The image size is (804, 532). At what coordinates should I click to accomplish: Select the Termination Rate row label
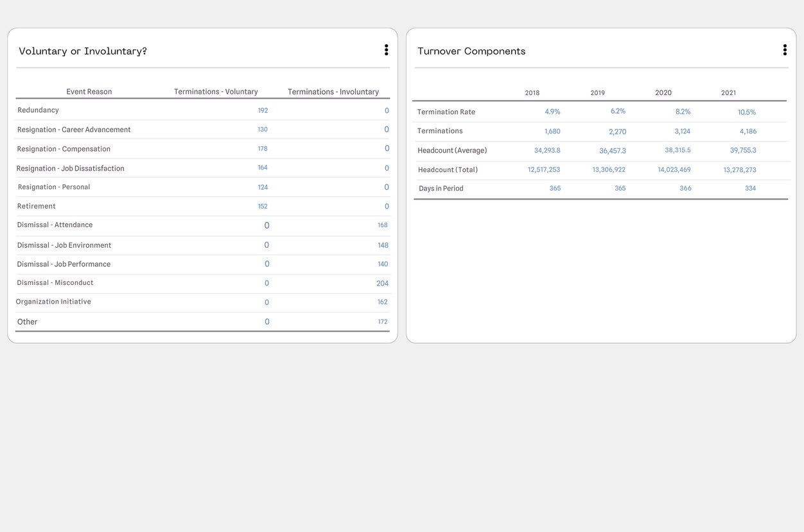446,112
